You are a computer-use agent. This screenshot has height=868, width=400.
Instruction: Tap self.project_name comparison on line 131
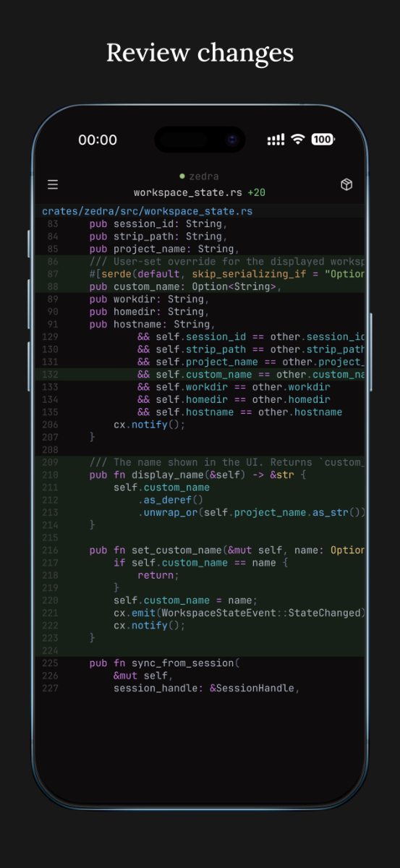[251, 362]
